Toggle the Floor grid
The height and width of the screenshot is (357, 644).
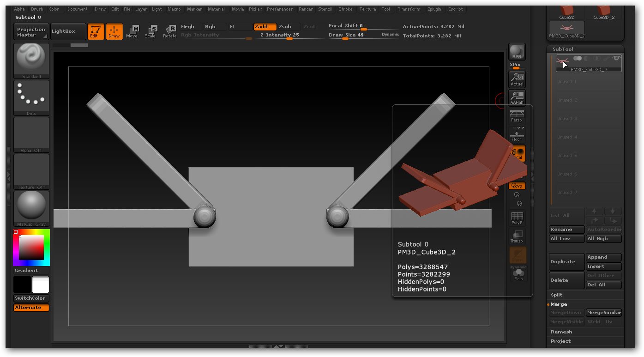pyautogui.click(x=517, y=134)
